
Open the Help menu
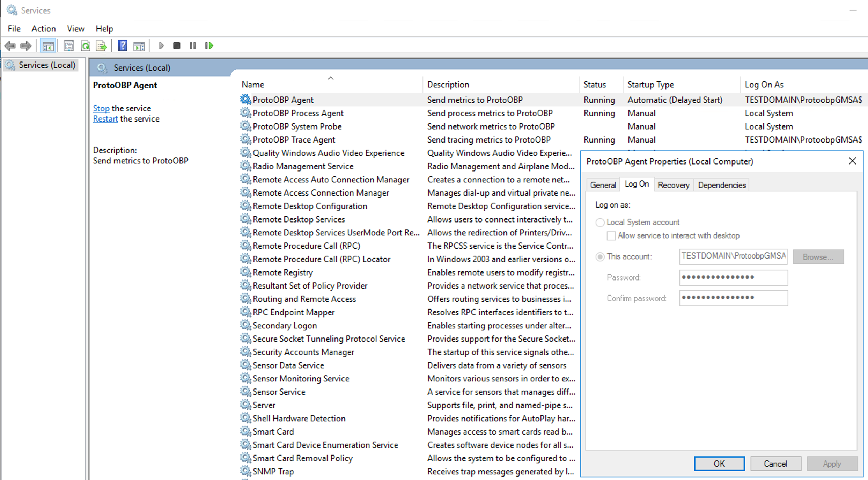pos(104,29)
